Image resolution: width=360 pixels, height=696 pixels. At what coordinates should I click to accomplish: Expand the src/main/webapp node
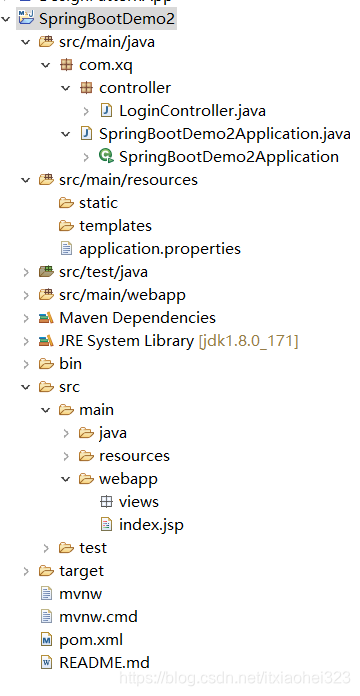coord(26,295)
